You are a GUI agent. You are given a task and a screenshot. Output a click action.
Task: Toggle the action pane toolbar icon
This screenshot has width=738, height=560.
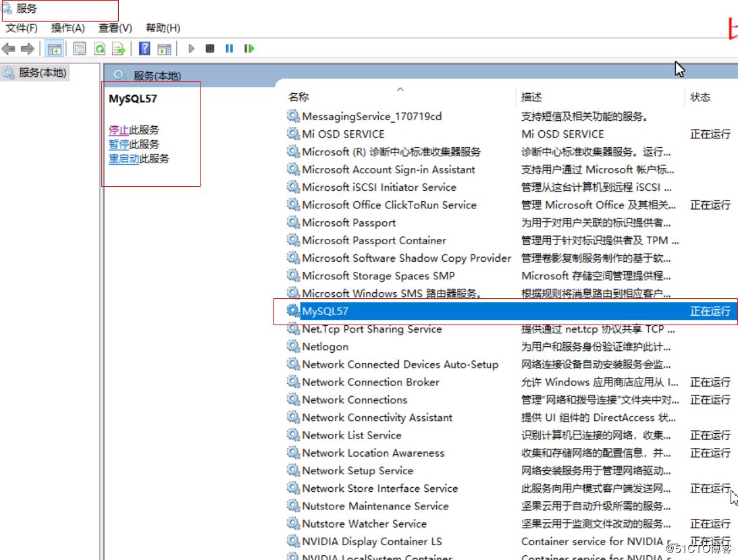click(x=164, y=49)
